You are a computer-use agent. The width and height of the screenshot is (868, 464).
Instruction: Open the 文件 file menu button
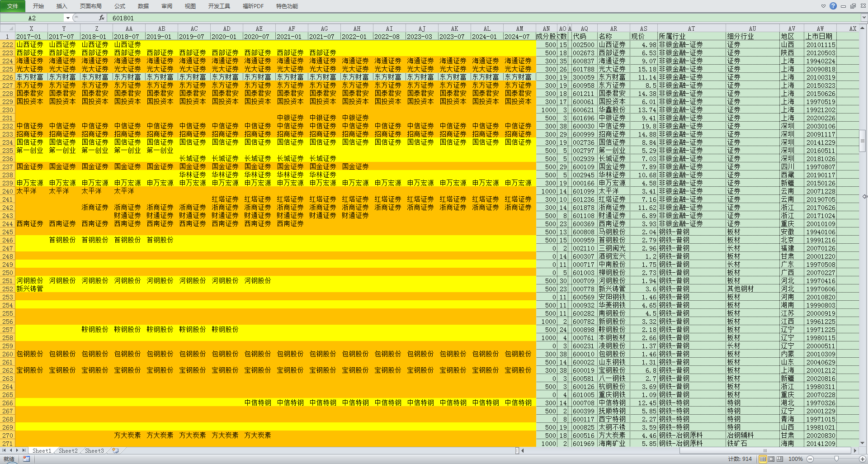(x=13, y=6)
